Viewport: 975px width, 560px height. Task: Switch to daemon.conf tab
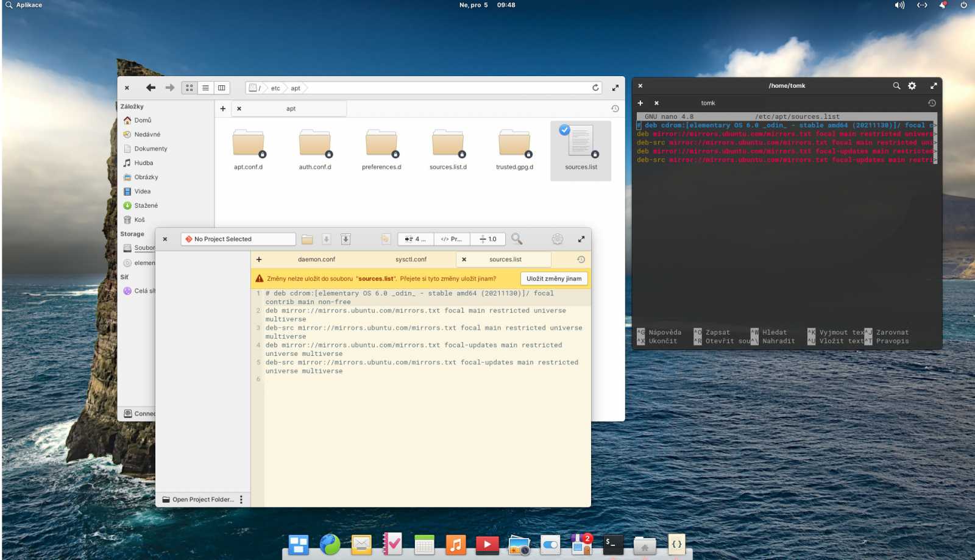tap(316, 259)
